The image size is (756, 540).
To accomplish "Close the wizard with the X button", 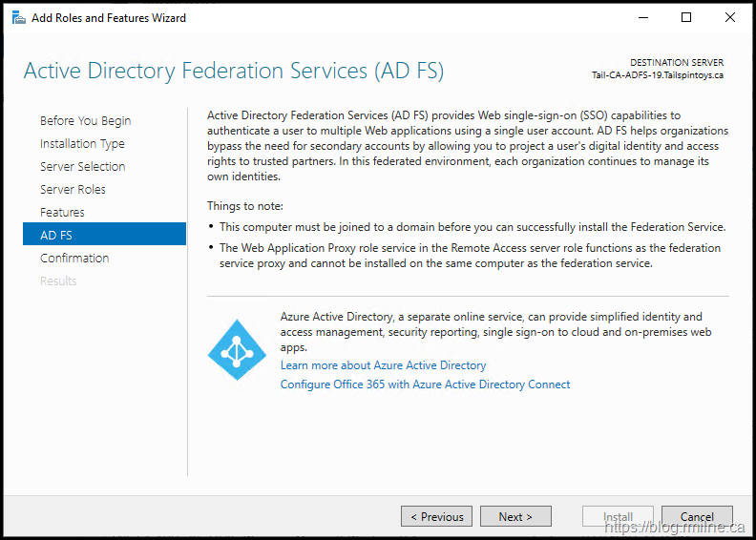I will (730, 17).
